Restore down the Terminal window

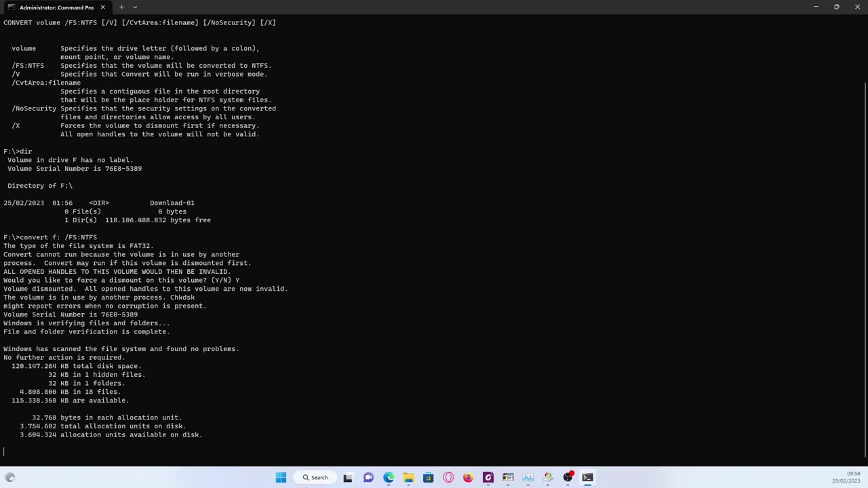coord(837,7)
